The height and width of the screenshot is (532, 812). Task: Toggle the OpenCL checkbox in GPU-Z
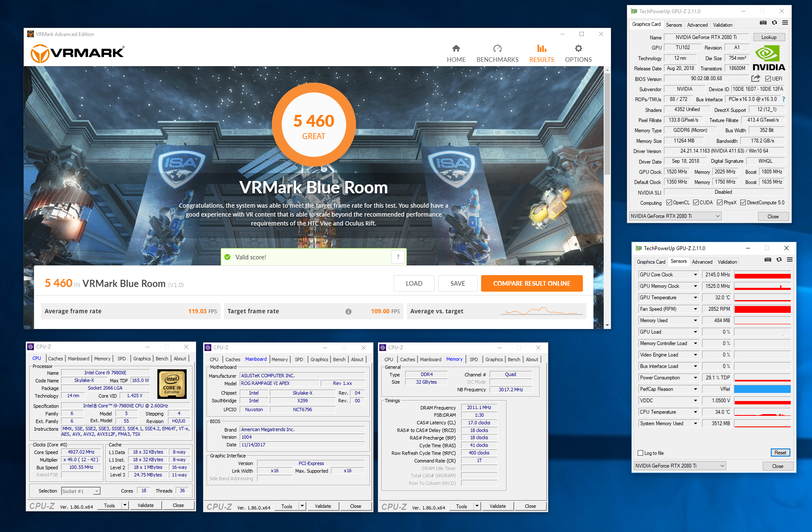point(669,203)
